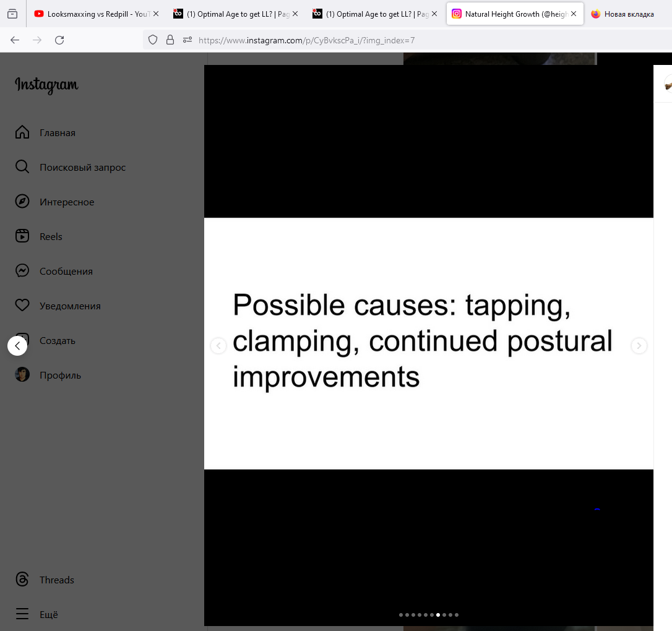Open Интересное explore section

tap(67, 202)
